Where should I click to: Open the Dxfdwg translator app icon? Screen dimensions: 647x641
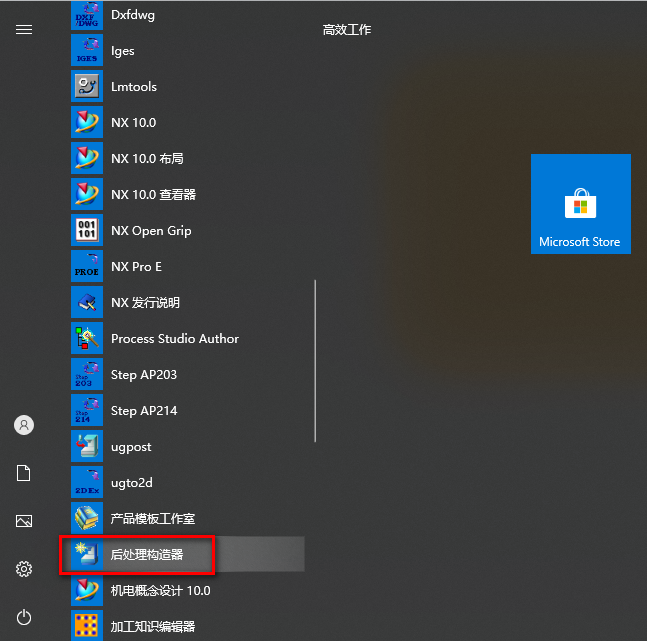pos(88,16)
